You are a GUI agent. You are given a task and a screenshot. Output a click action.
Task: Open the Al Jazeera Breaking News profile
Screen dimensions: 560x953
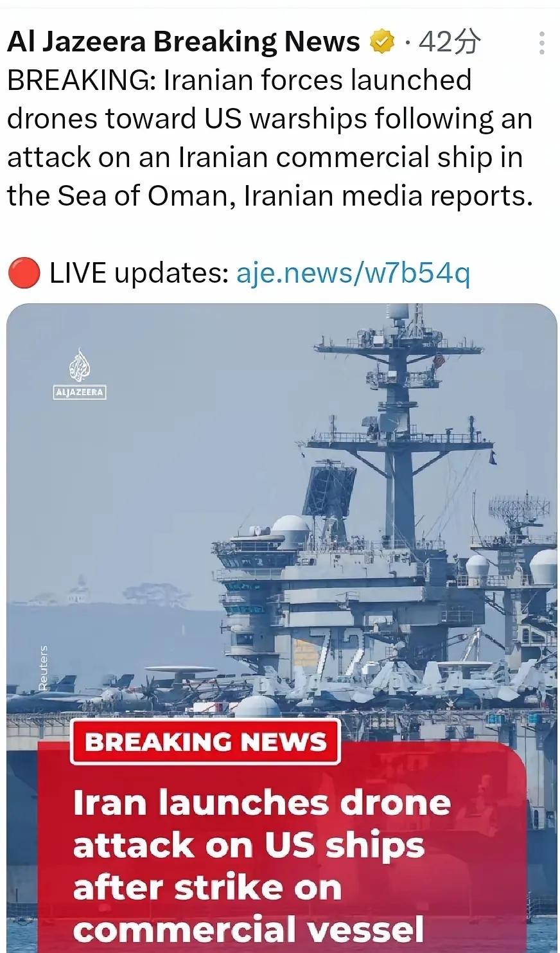tap(183, 42)
